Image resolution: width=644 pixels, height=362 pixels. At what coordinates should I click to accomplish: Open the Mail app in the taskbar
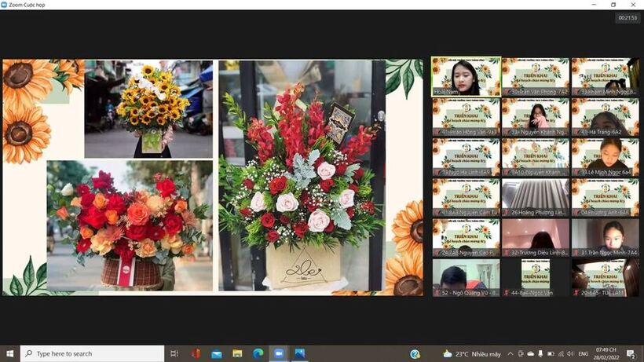pyautogui.click(x=216, y=353)
